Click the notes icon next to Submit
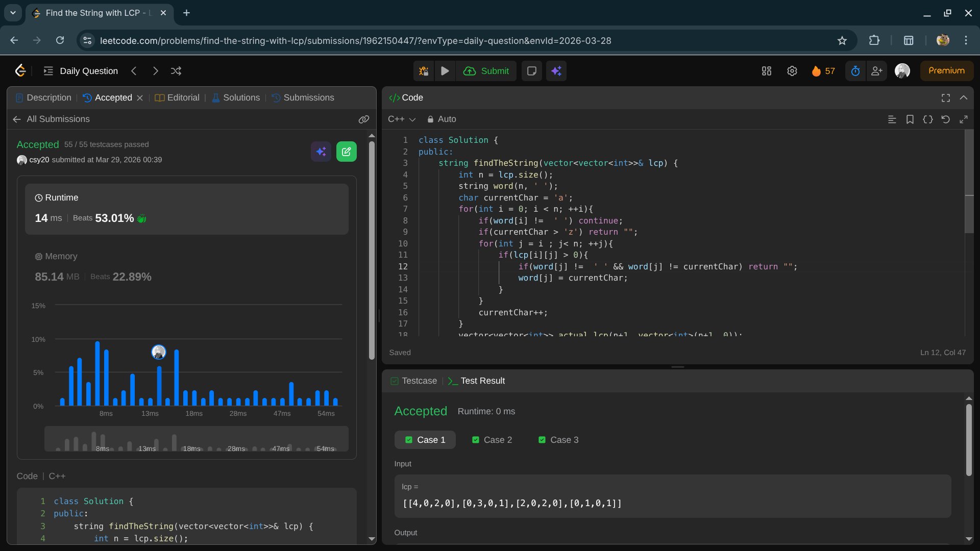 [531, 71]
